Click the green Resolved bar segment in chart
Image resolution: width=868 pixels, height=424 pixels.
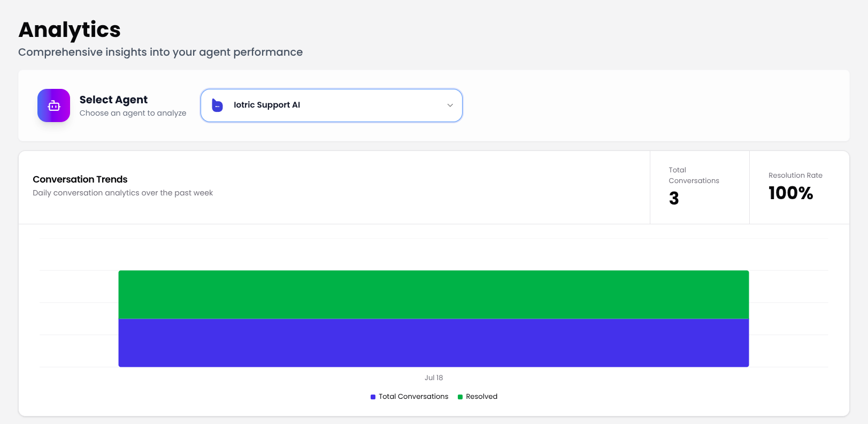(x=434, y=294)
